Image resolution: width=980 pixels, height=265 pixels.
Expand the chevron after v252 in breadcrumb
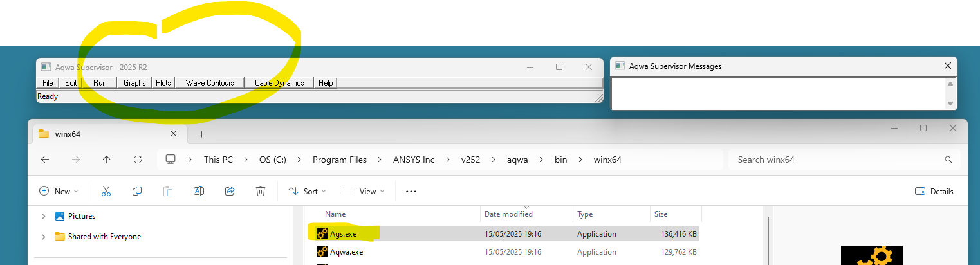[x=494, y=160]
